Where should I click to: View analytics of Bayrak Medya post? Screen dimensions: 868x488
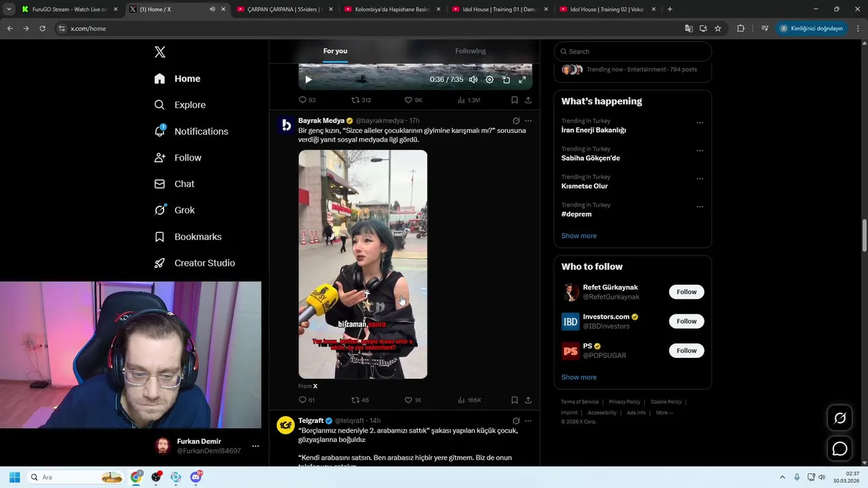coord(469,400)
